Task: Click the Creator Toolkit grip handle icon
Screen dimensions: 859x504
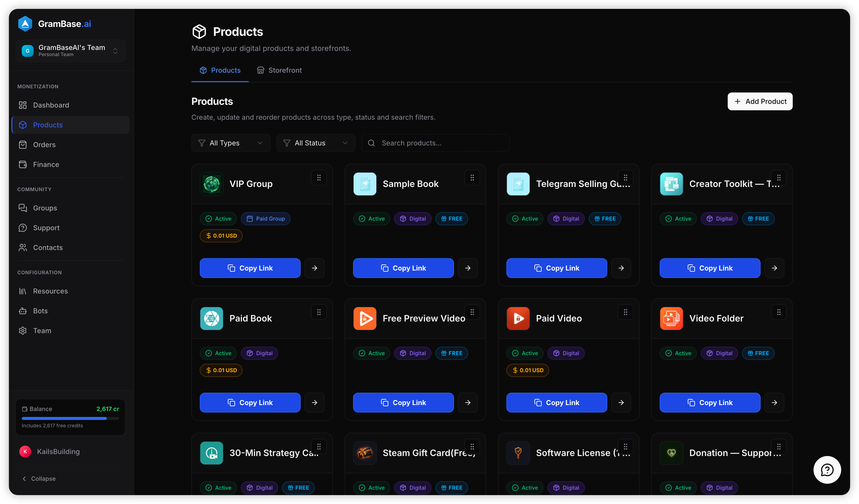Action: [779, 178]
